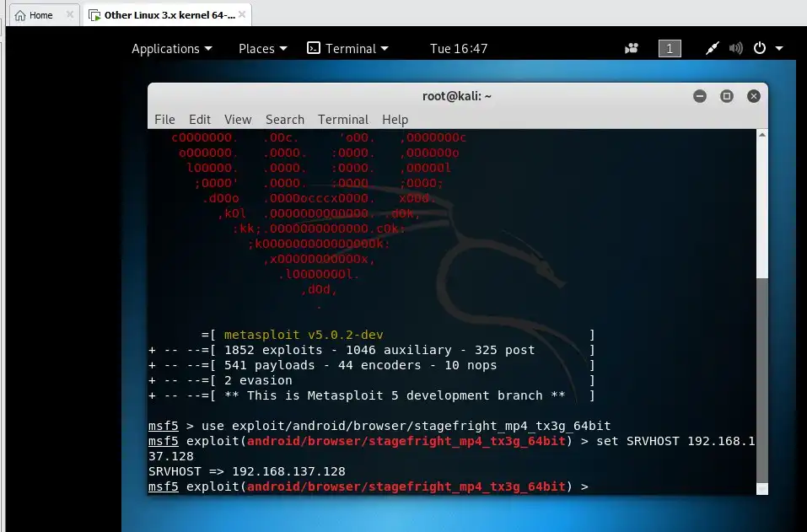Open the workspace switcher labeled 1

point(670,48)
